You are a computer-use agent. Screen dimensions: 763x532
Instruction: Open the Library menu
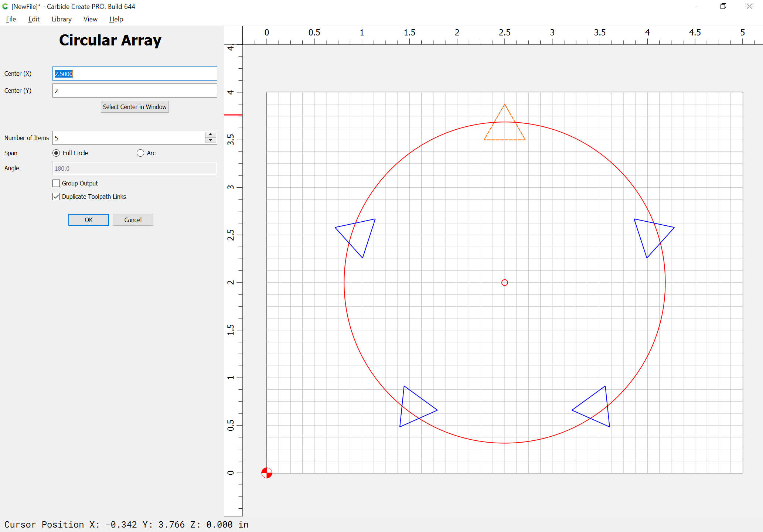coord(62,19)
